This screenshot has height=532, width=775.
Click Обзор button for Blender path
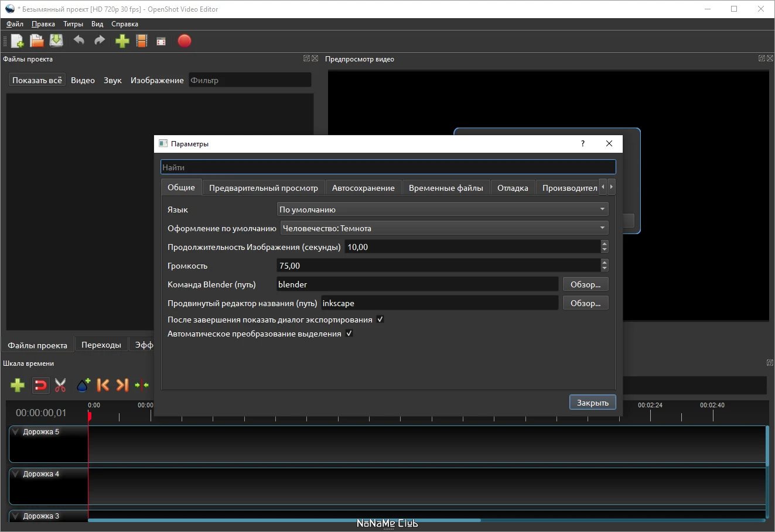[585, 284]
